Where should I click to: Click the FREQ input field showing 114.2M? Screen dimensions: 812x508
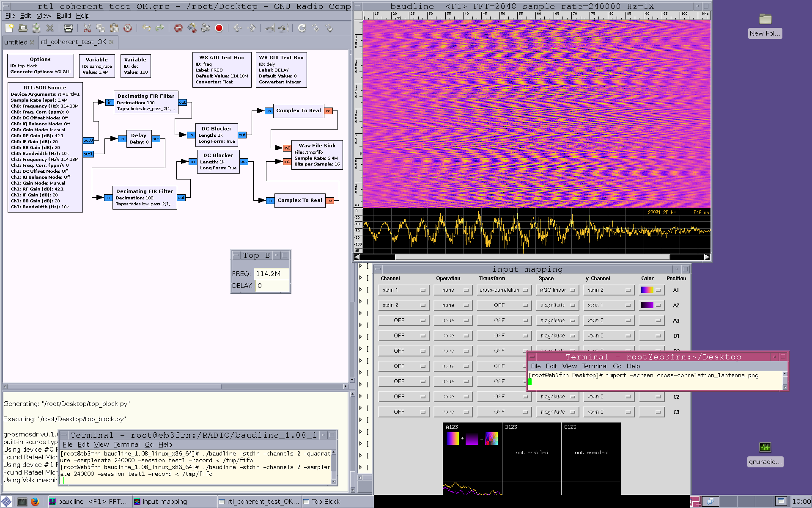pos(271,274)
